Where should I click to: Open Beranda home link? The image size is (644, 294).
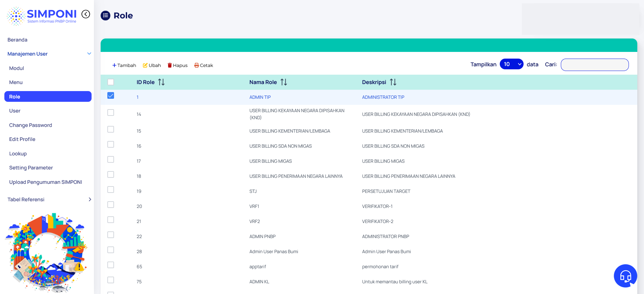pyautogui.click(x=17, y=40)
